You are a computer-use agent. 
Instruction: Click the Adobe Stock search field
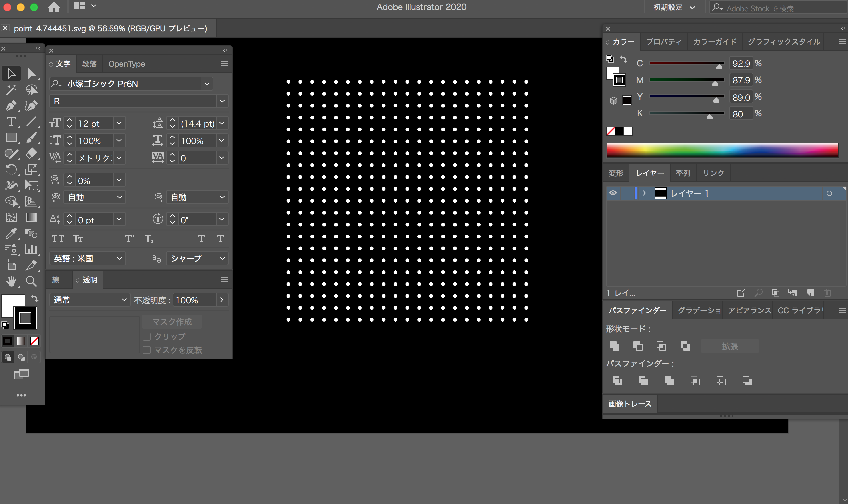(x=778, y=7)
